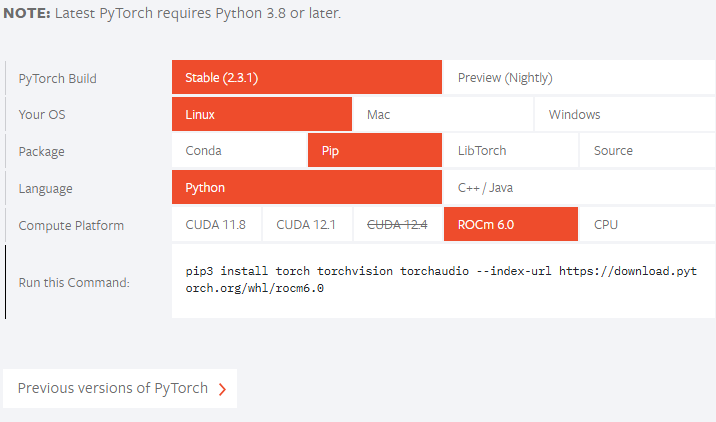Click the Language row label
The width and height of the screenshot is (716, 422).
click(46, 188)
